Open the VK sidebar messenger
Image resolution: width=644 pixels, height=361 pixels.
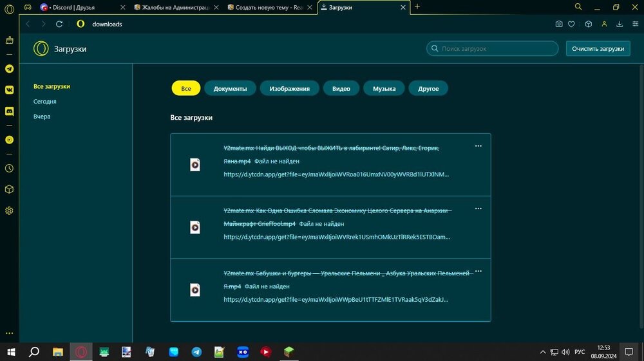pyautogui.click(x=9, y=90)
